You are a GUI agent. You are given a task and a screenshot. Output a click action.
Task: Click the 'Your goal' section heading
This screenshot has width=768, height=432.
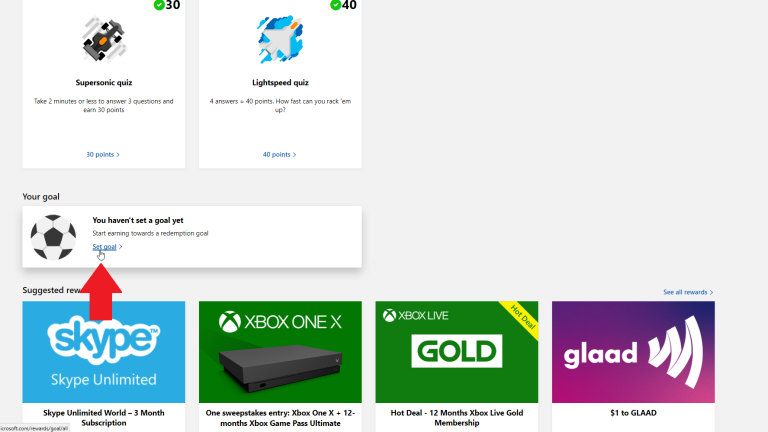[41, 197]
